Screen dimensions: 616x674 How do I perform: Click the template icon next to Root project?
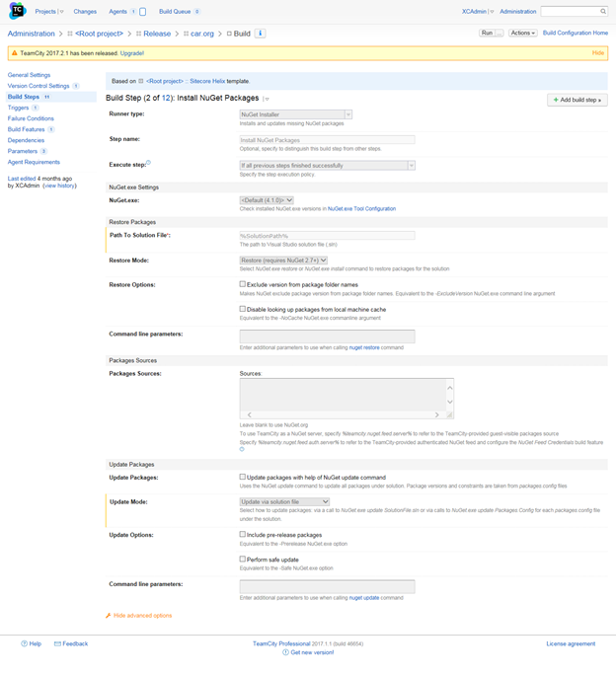[140, 81]
